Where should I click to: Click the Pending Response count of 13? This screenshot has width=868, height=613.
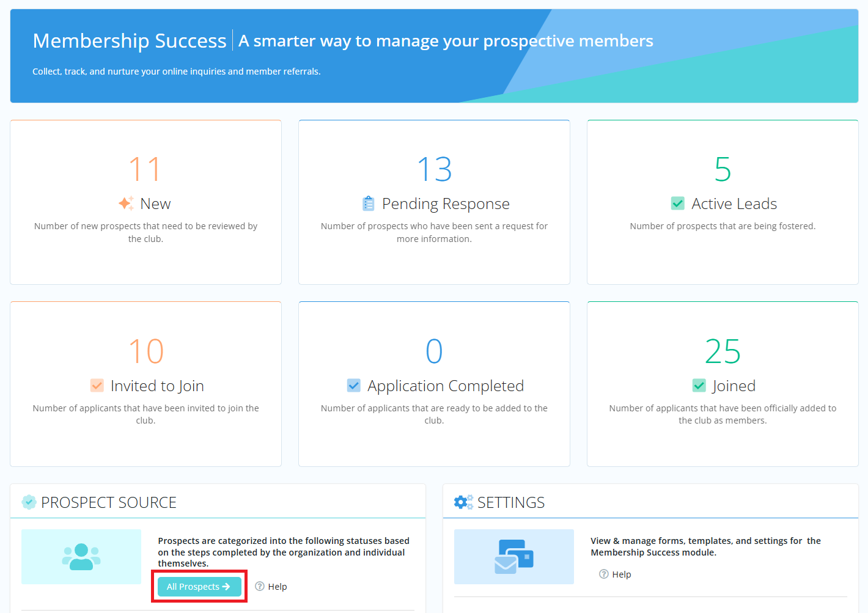[x=434, y=169]
